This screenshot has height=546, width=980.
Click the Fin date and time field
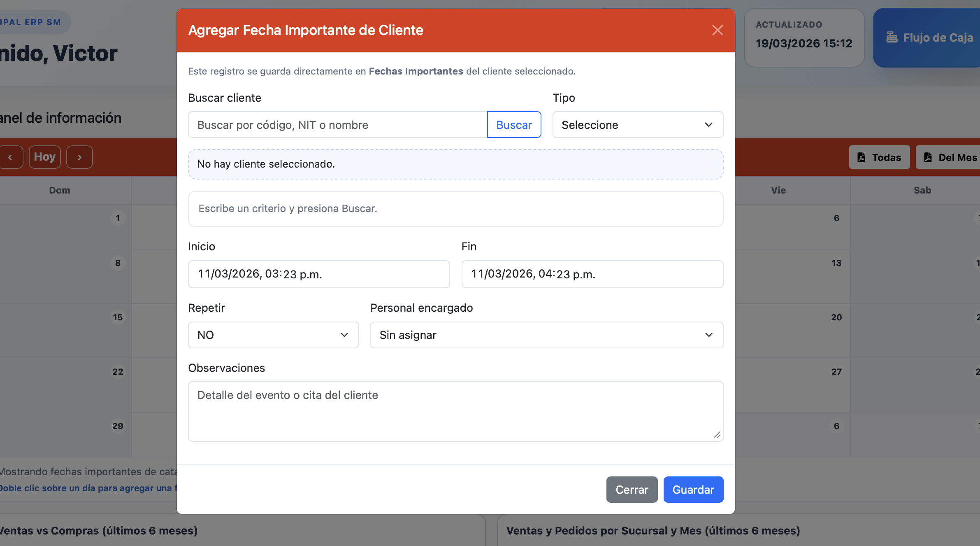592,274
